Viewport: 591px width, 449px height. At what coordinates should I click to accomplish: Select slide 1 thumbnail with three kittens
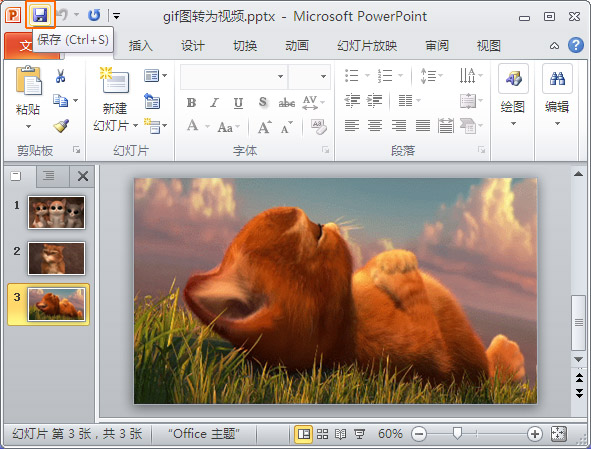tap(56, 212)
